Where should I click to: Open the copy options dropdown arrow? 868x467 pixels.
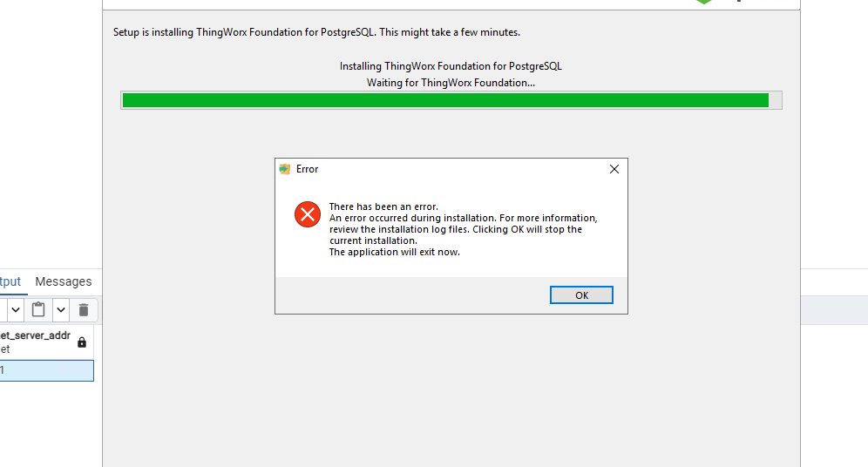(x=16, y=310)
